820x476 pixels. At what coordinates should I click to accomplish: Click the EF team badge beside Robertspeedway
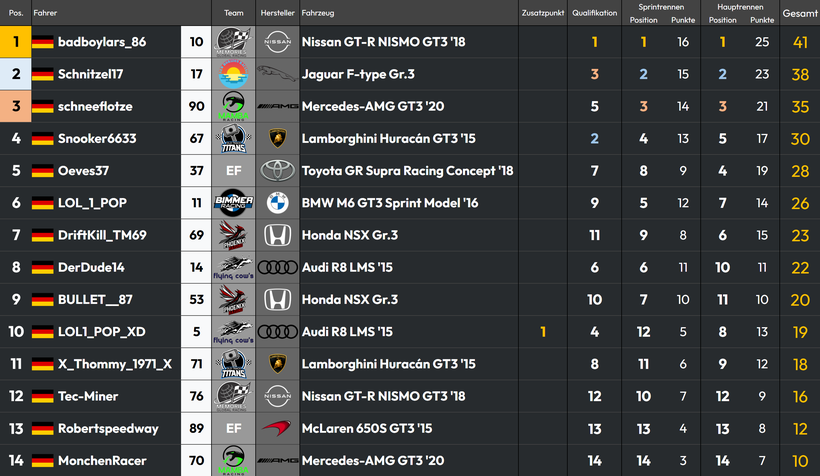[x=233, y=428]
